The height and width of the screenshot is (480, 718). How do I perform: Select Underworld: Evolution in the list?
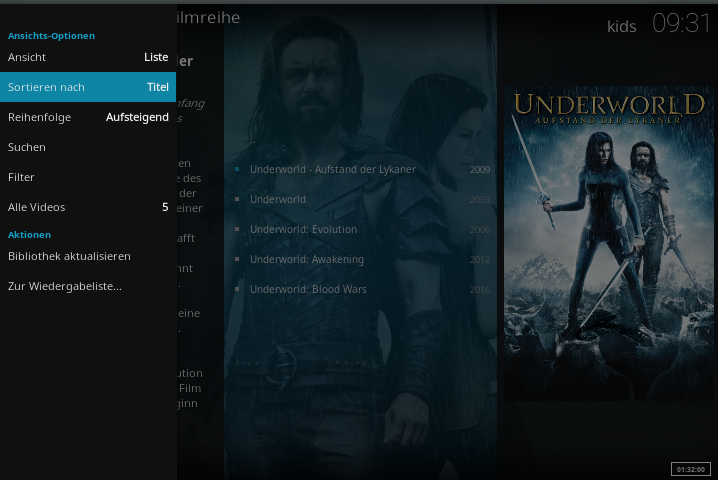pos(362,229)
